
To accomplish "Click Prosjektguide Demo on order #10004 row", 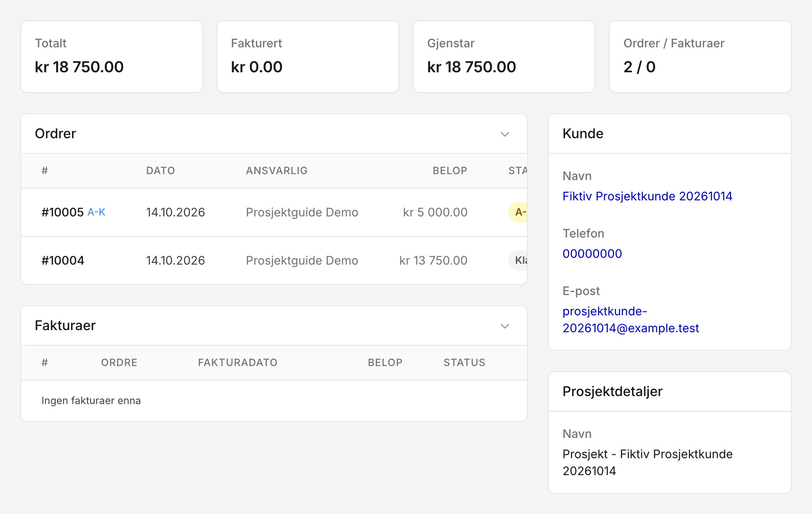I will click(x=302, y=260).
